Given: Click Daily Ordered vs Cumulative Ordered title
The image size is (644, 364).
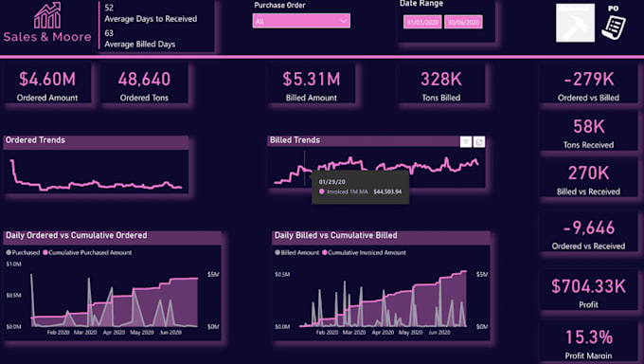Looking at the screenshot, I should point(77,235).
